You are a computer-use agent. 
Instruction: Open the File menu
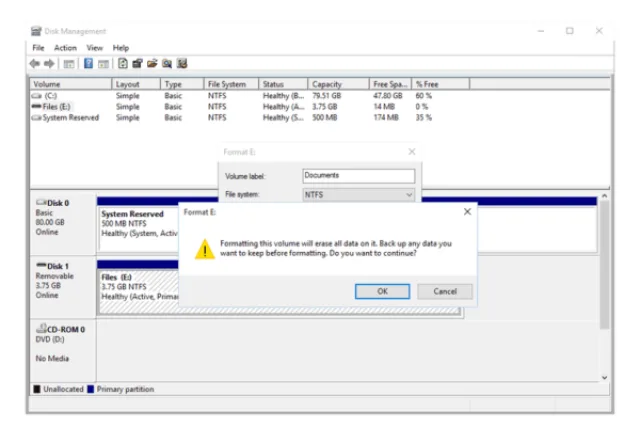click(x=38, y=48)
